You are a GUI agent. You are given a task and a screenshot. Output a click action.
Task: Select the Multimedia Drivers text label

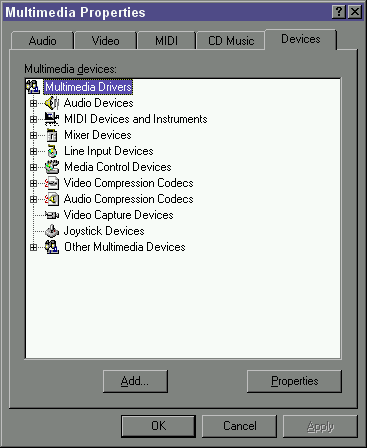click(x=88, y=87)
